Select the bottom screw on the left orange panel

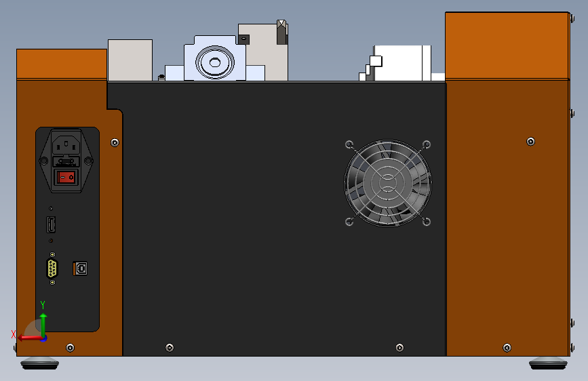pos(70,348)
